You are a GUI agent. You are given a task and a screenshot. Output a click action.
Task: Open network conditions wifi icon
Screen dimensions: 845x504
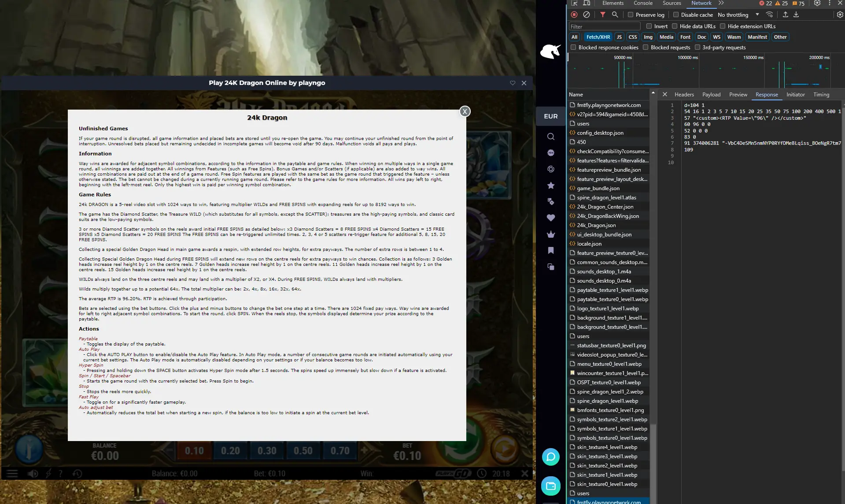pyautogui.click(x=769, y=15)
